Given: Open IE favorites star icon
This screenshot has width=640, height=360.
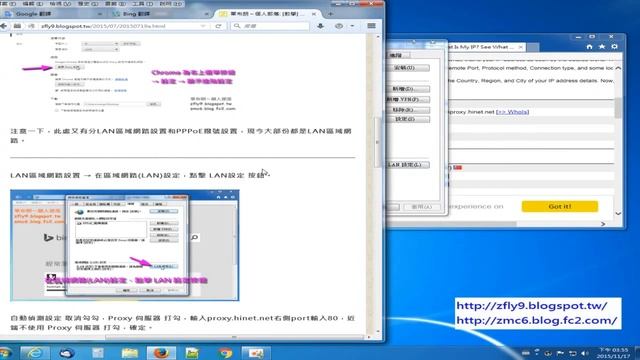Looking at the screenshot, I should click(602, 47).
